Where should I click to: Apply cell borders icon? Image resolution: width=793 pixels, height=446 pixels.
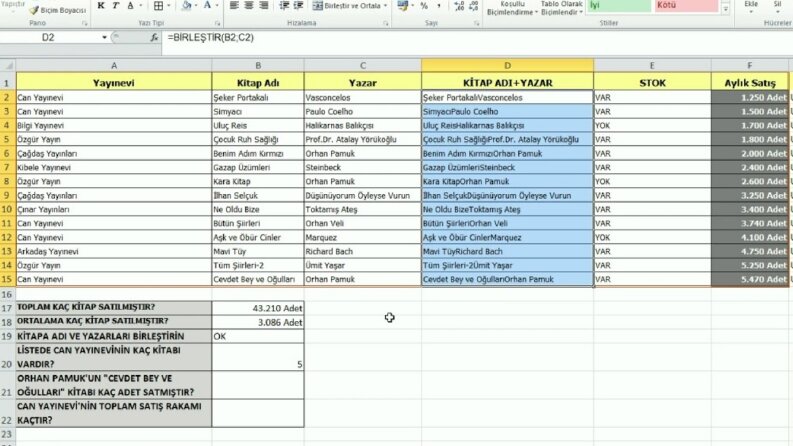158,6
